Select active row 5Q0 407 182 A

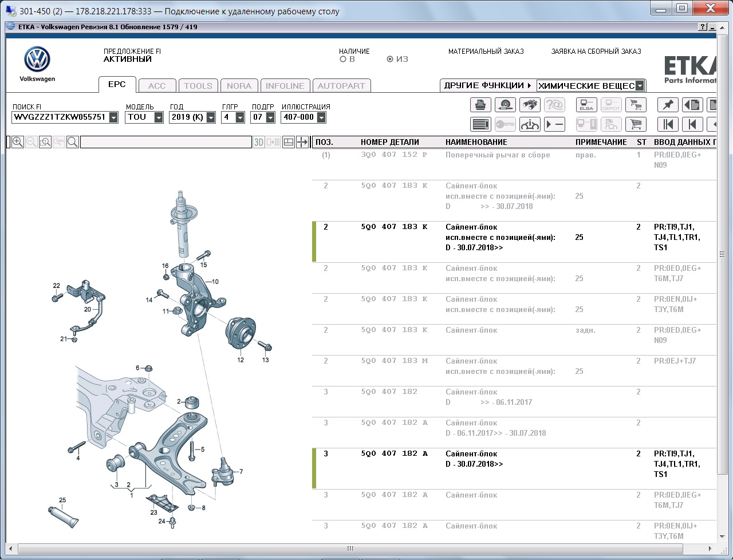pyautogui.click(x=514, y=469)
